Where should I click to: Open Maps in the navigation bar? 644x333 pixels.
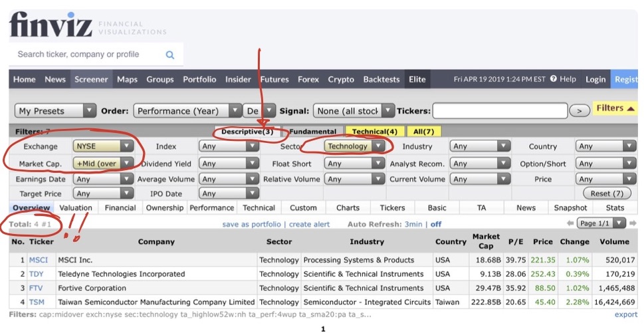click(x=127, y=79)
